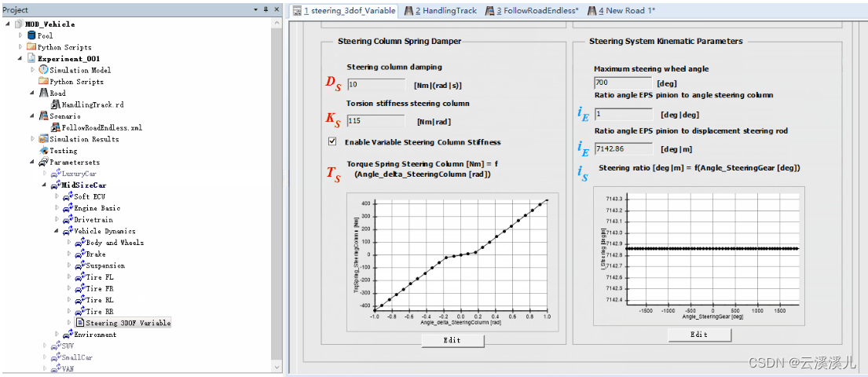The image size is (868, 377).
Task: Click the Steering 3DOF Variable page icon
Action: 79,323
